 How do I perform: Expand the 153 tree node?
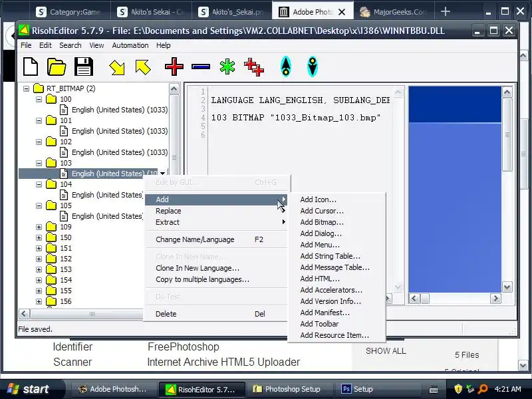(39, 270)
